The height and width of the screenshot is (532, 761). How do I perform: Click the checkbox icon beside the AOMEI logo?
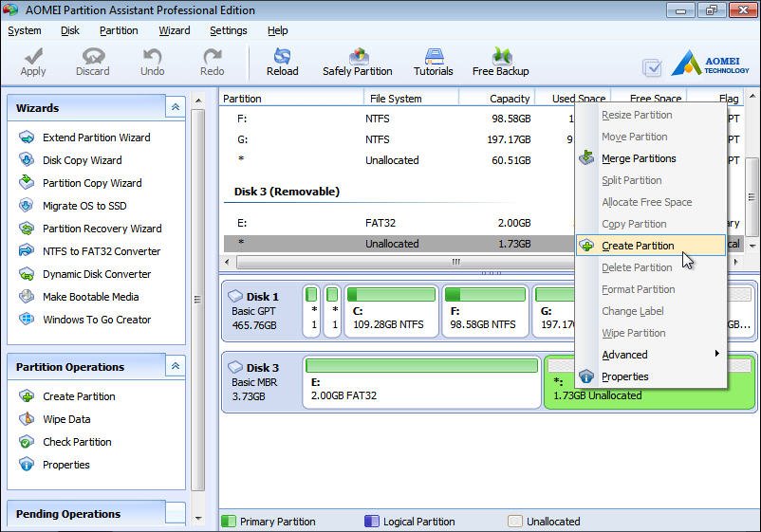click(652, 67)
